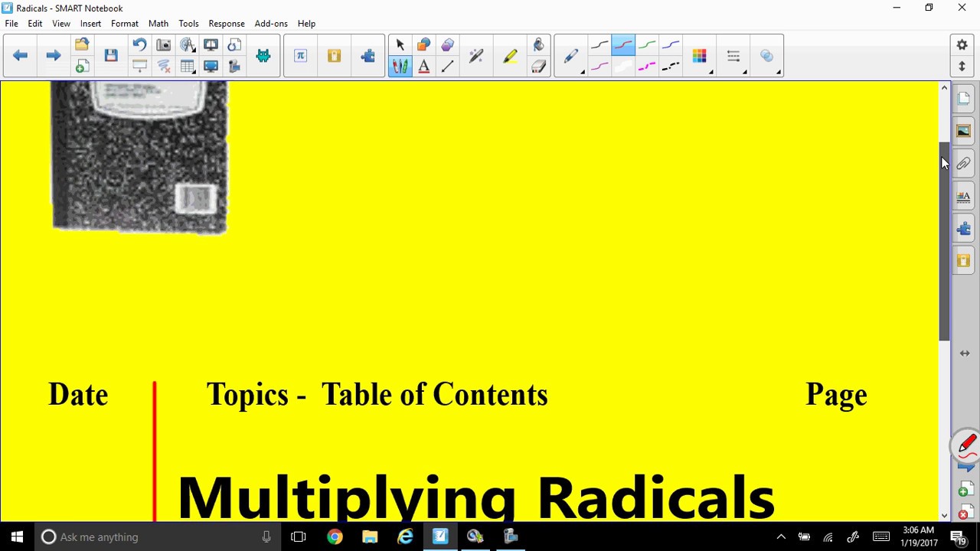Show the screen shade tool
Image resolution: width=980 pixels, height=551 pixels.
tap(139, 67)
